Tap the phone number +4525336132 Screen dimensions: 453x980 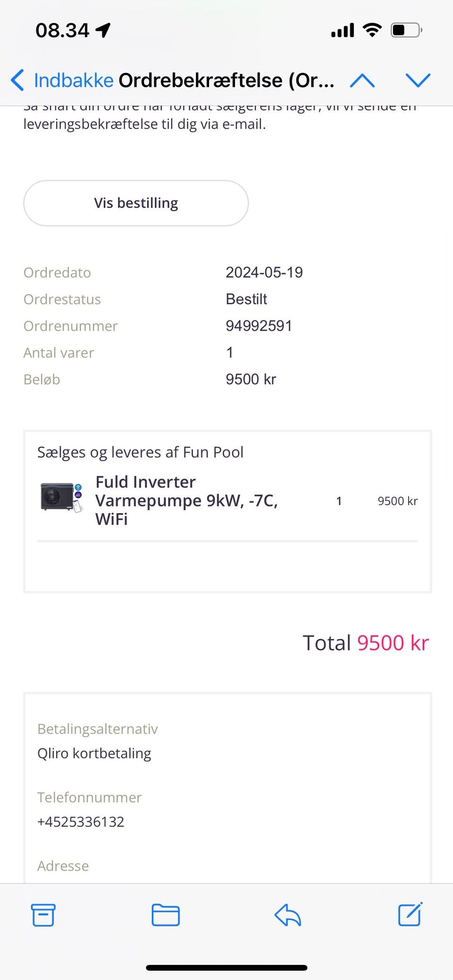click(81, 822)
